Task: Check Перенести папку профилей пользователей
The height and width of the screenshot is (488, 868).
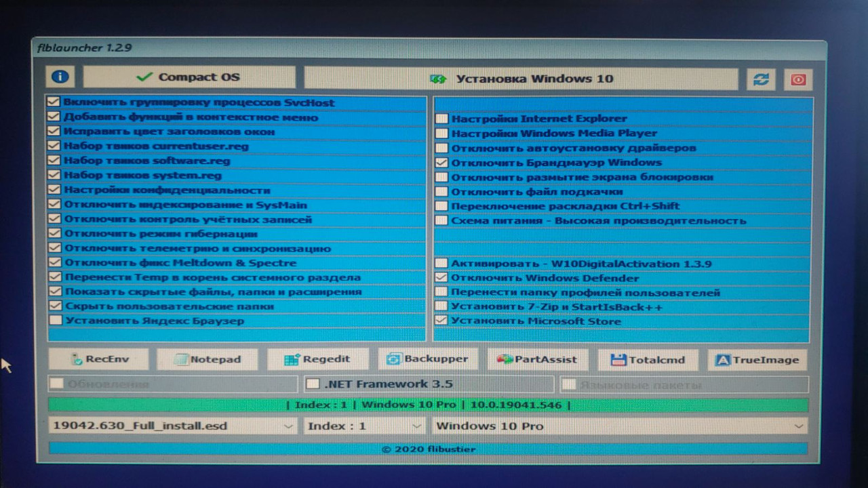Action: point(441,292)
